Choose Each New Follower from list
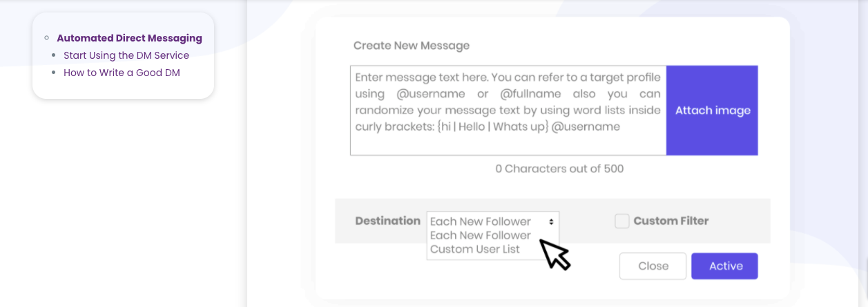The image size is (868, 307). 480,235
